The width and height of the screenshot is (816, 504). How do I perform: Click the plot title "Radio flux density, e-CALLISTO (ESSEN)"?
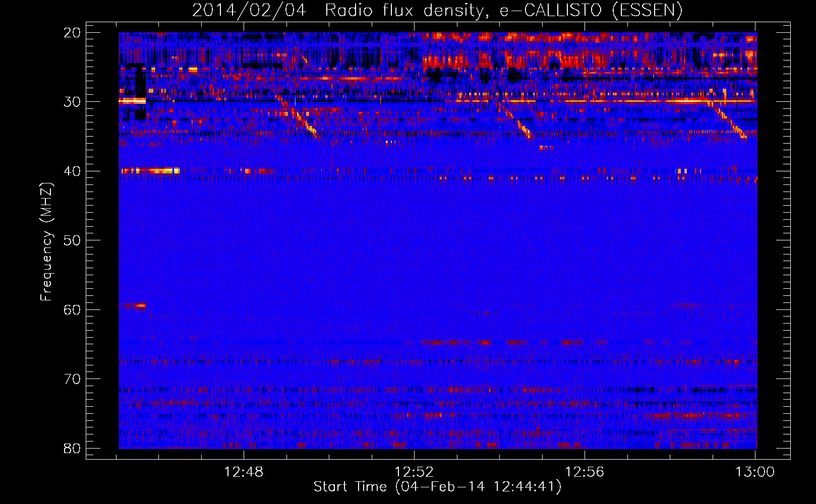(x=503, y=11)
